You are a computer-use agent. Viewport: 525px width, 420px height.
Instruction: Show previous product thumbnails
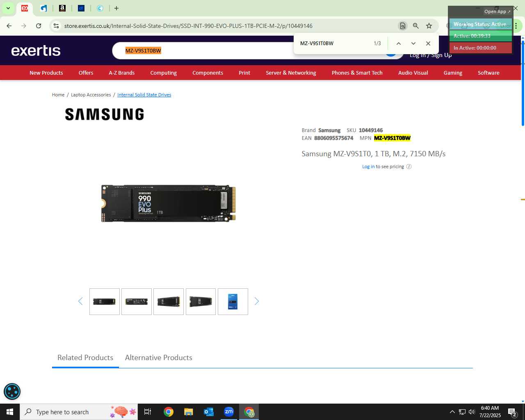[x=80, y=301]
